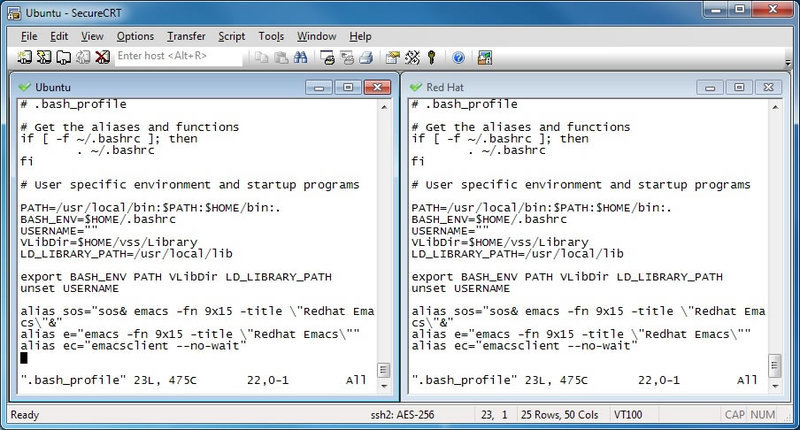Click 'unset USERNAME' line in Ubuntu pane
The height and width of the screenshot is (430, 800).
click(x=69, y=289)
